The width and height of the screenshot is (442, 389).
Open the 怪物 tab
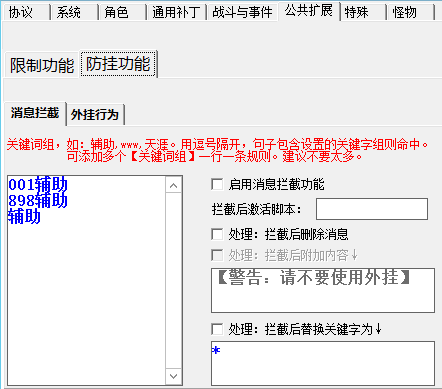(410, 12)
